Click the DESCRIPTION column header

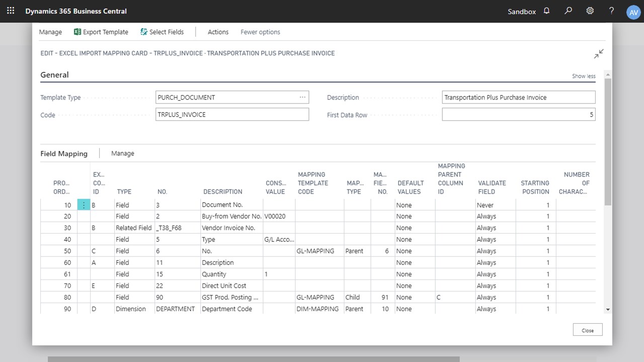coord(222,192)
